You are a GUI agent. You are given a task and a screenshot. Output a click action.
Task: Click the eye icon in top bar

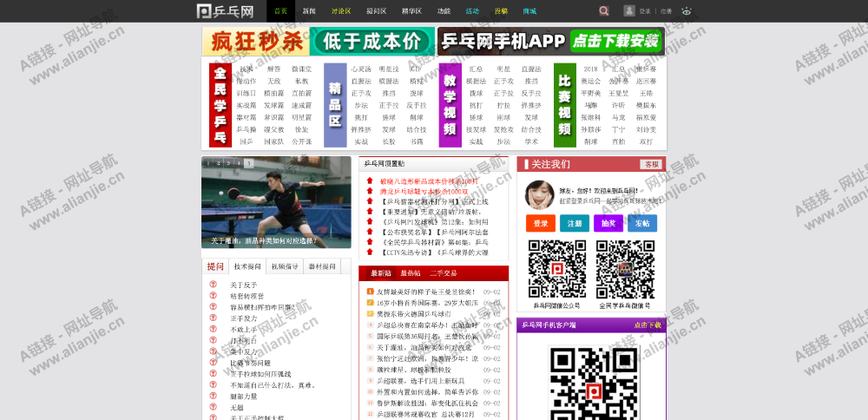687,11
